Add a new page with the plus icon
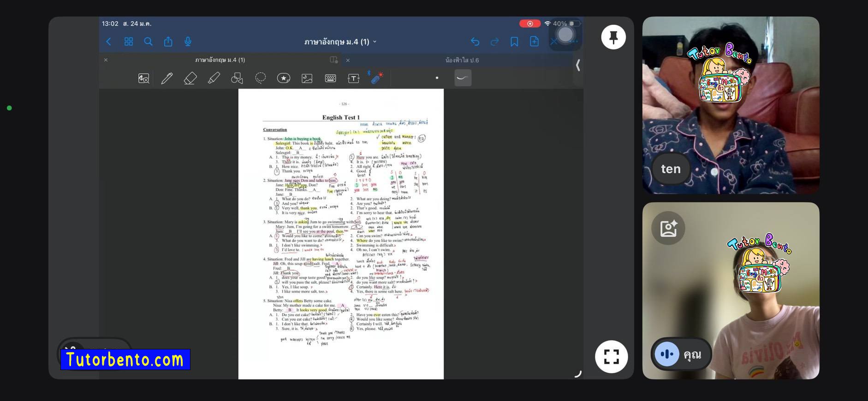The height and width of the screenshot is (401, 868). tap(534, 41)
